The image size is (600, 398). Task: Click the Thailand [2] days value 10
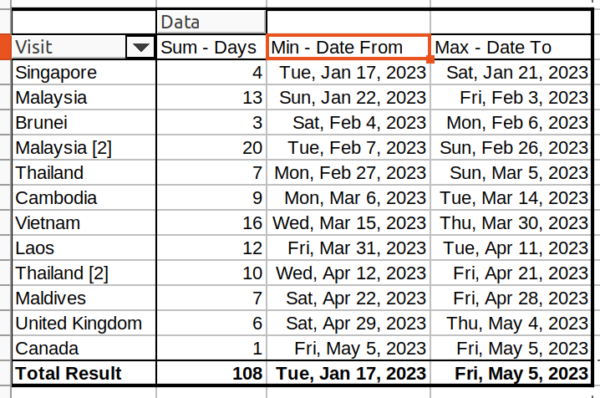211,273
